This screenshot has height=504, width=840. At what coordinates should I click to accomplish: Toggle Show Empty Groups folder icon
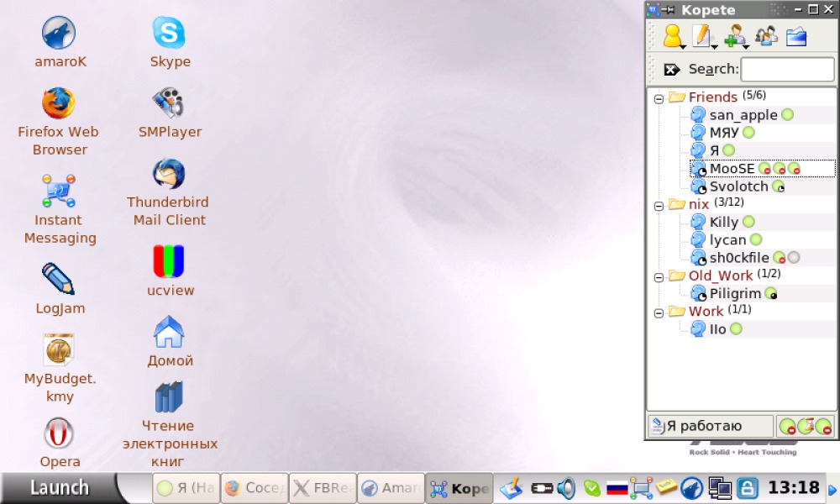click(x=796, y=37)
